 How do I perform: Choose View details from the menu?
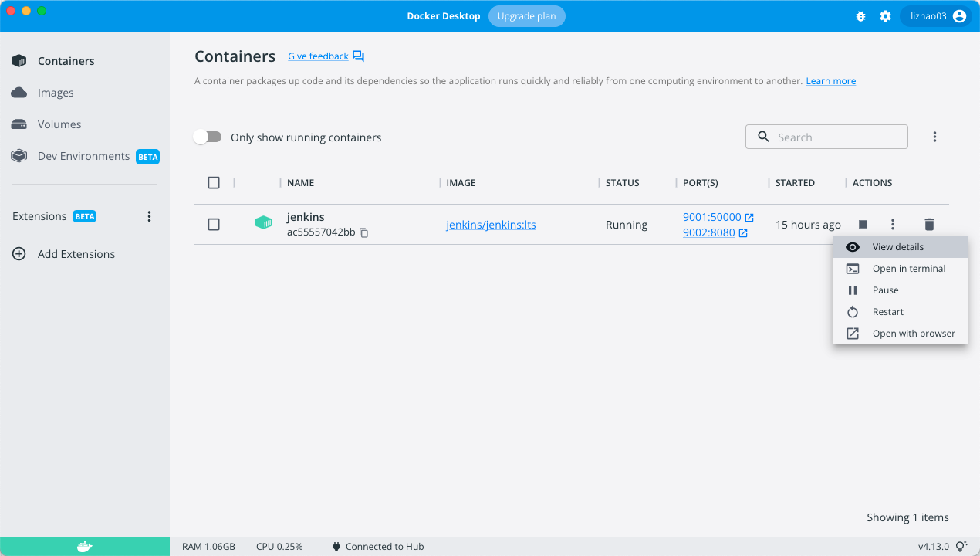point(900,247)
